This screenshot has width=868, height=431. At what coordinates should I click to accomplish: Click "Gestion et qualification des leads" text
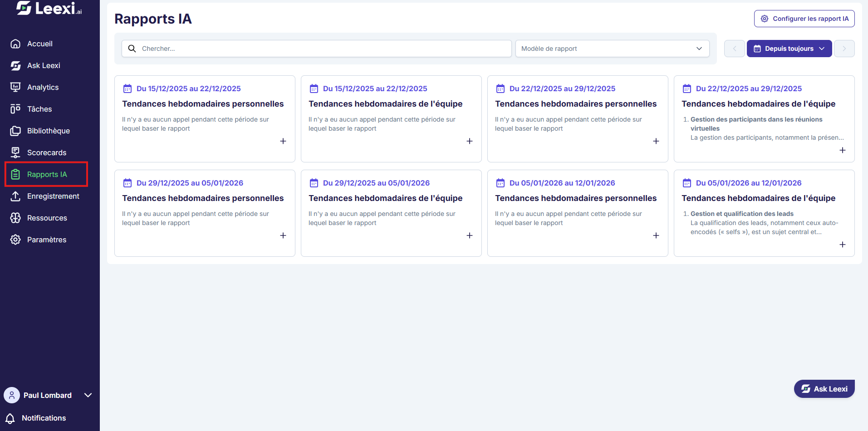coord(742,214)
